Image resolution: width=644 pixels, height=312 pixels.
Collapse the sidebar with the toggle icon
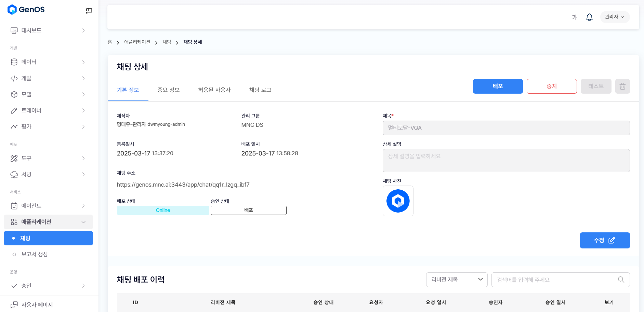[89, 11]
